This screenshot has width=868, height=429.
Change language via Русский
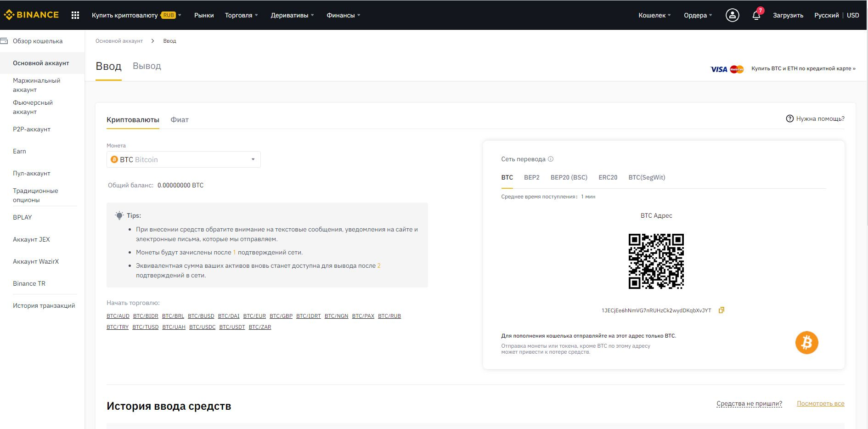pyautogui.click(x=827, y=15)
